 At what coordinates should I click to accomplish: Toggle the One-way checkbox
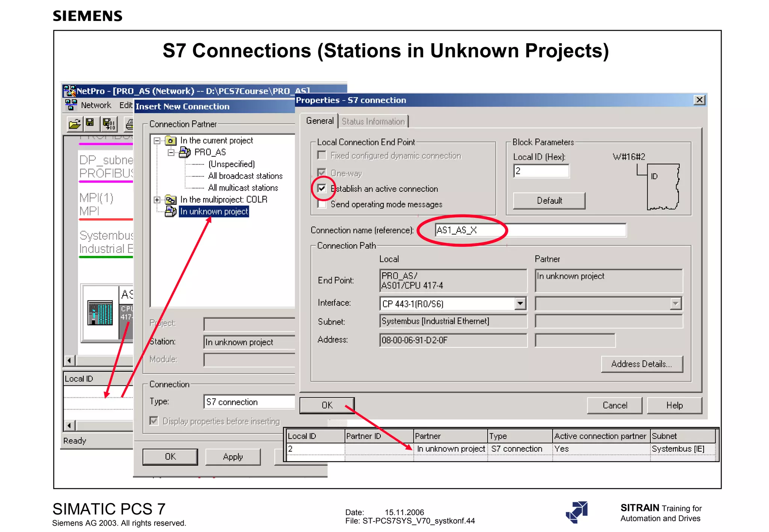pos(322,173)
